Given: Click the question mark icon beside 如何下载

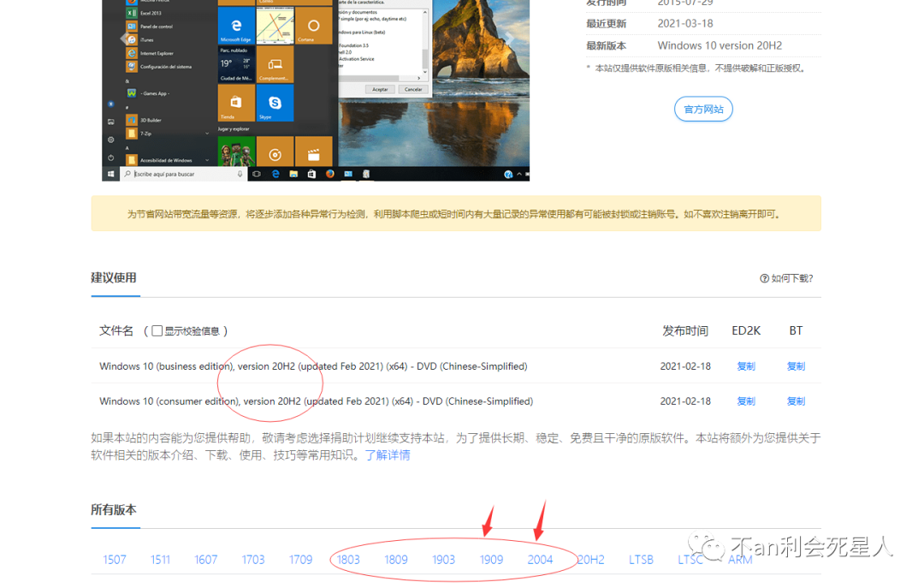Looking at the screenshot, I should (x=764, y=278).
